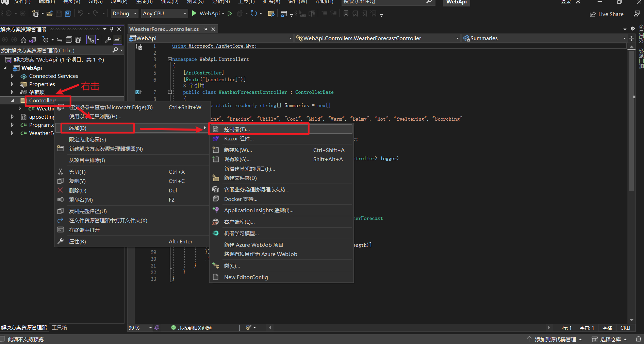Close the WeatherForecastController.cs tab
Image resolution: width=644 pixels, height=344 pixels.
point(213,29)
